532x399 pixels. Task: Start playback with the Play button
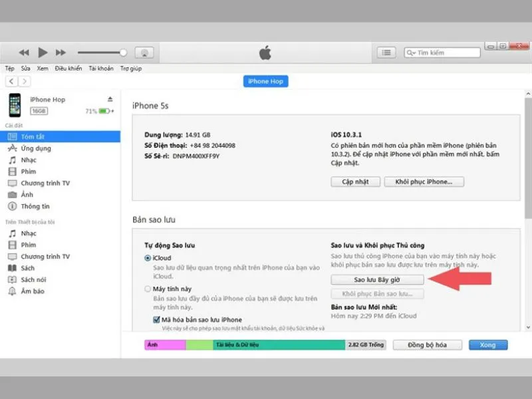[43, 53]
